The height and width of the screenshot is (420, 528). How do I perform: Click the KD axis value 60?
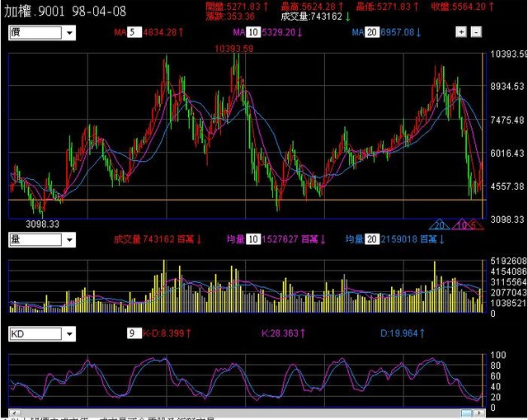pos(495,376)
